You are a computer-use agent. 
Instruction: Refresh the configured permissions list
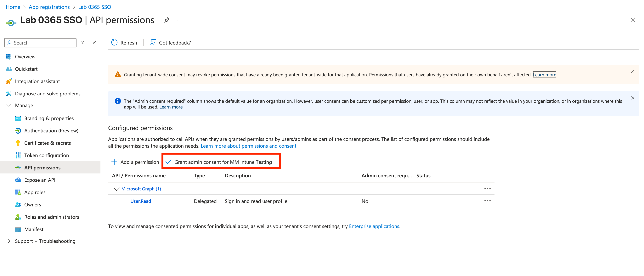pos(124,42)
